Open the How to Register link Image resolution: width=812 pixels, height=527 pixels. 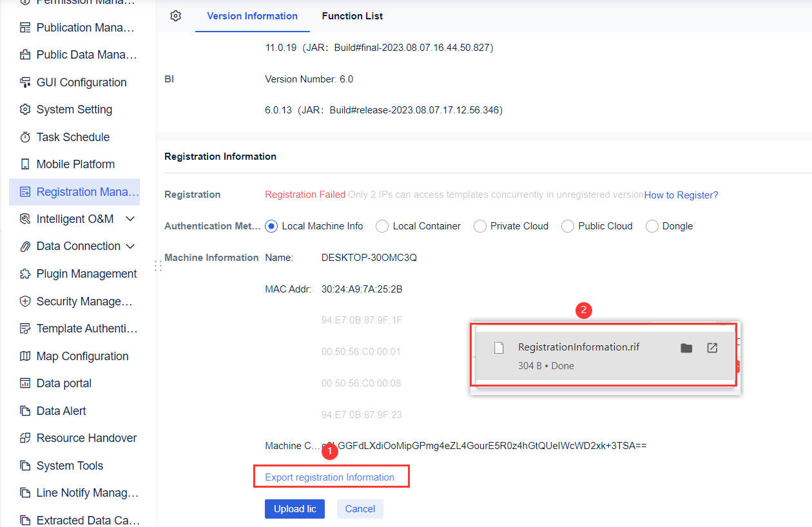[681, 195]
